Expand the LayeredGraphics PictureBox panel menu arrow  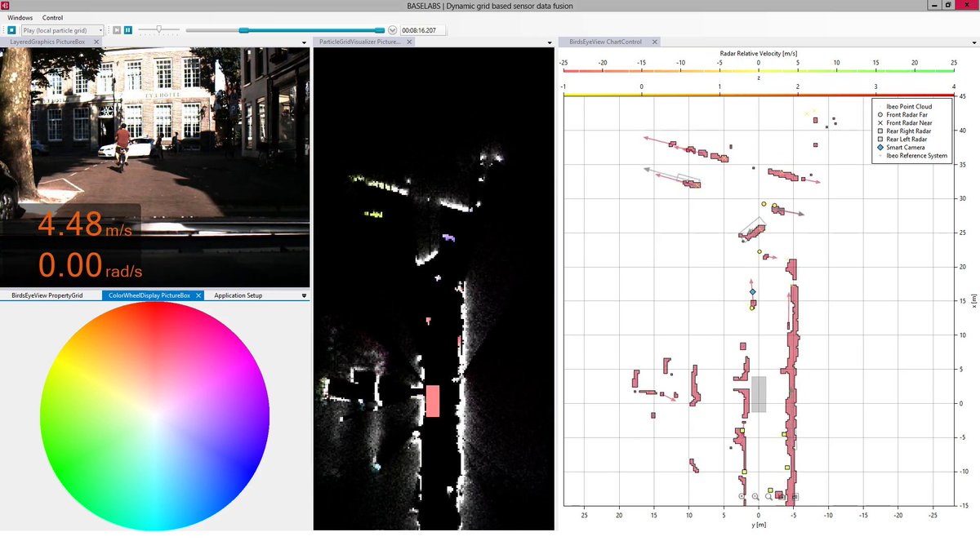tap(302, 42)
